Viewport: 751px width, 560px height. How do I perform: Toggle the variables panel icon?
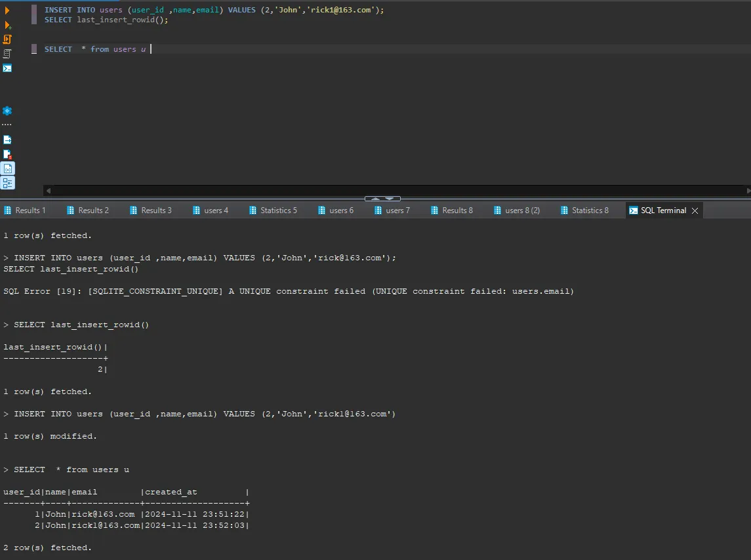(x=8, y=169)
